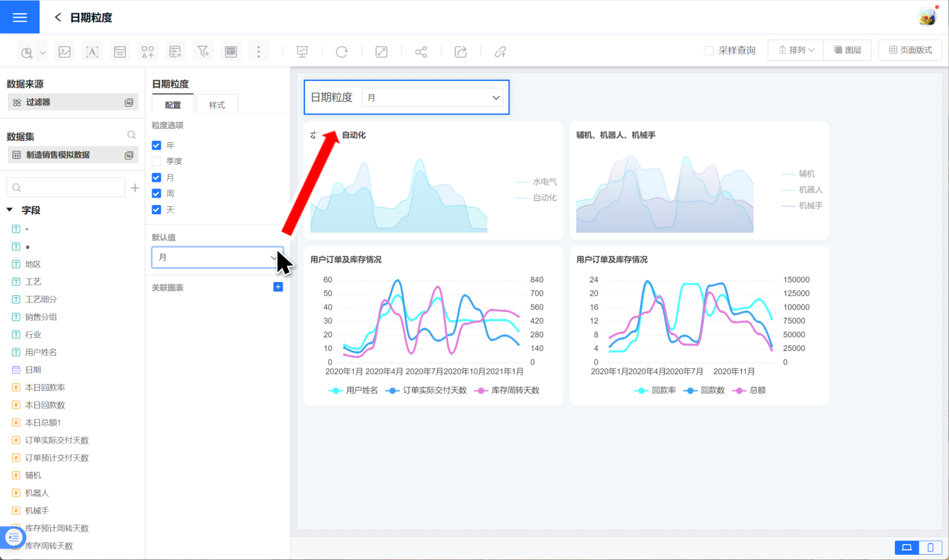Open the 图层 button

pyautogui.click(x=848, y=50)
